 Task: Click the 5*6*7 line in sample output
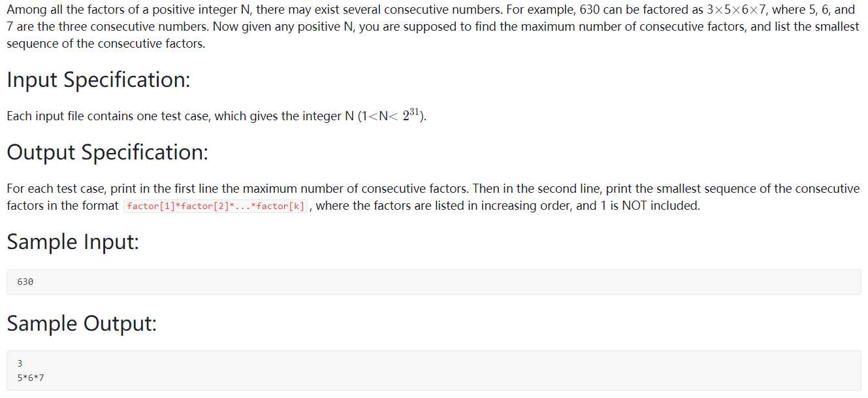31,377
